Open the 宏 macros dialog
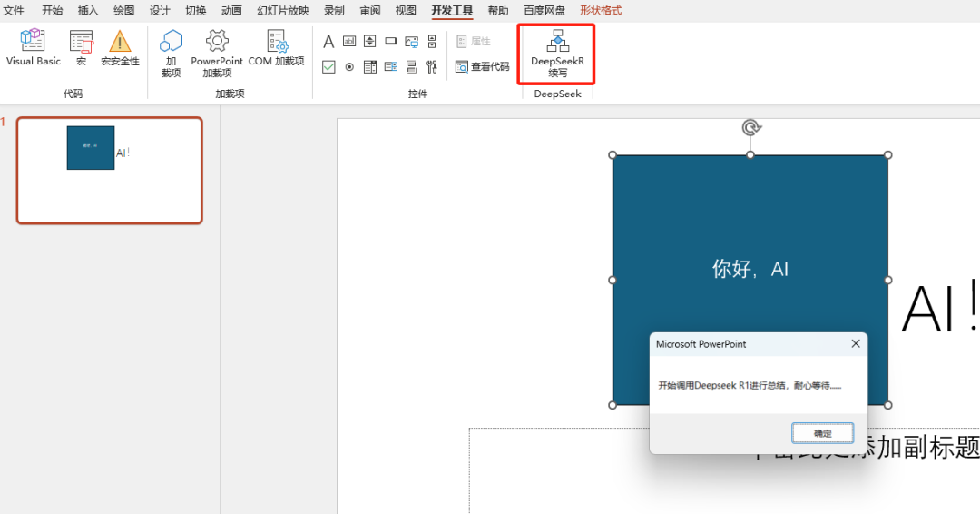This screenshot has width=980, height=514. coord(82,48)
